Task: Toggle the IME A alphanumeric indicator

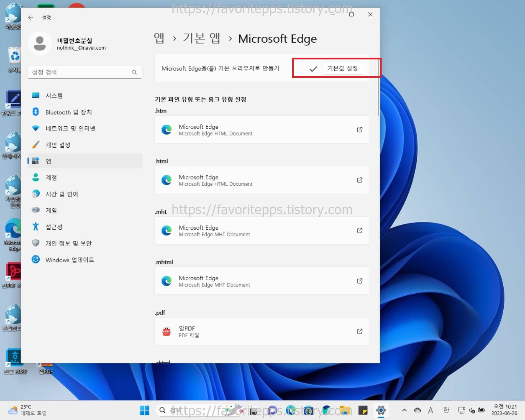Action: tap(431, 410)
